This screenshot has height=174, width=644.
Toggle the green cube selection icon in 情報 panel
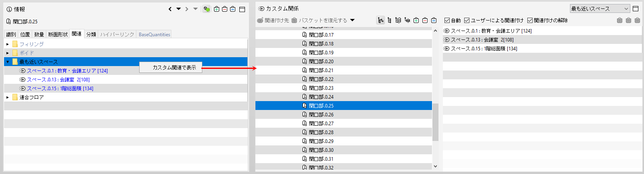pos(207,9)
